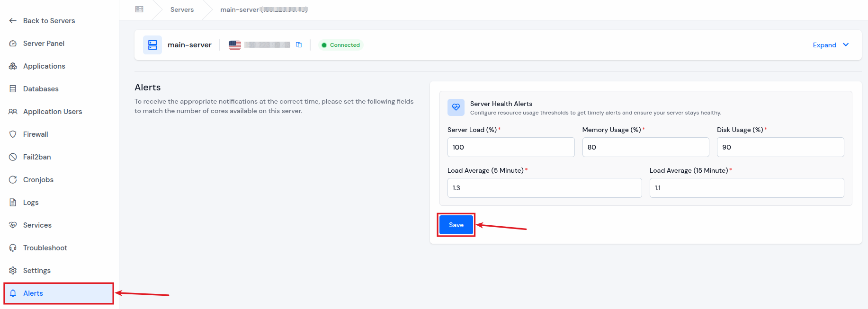The image size is (868, 309).
Task: Focus the Memory Usage (%) input
Action: 645,147
